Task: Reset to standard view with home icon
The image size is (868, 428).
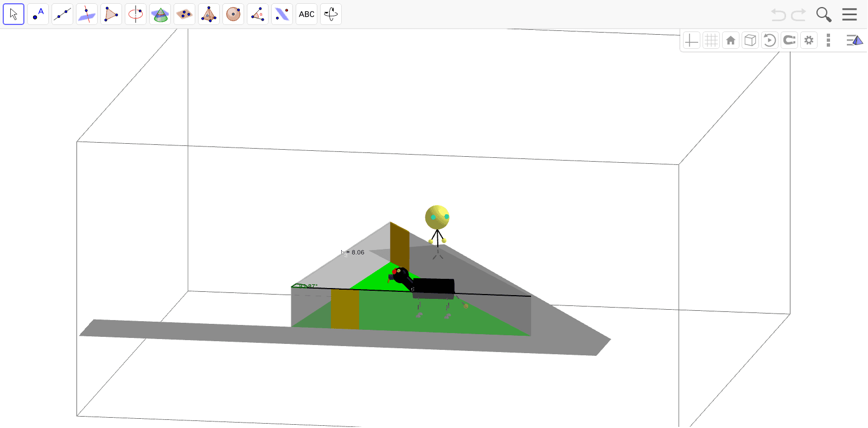Action: (x=731, y=40)
